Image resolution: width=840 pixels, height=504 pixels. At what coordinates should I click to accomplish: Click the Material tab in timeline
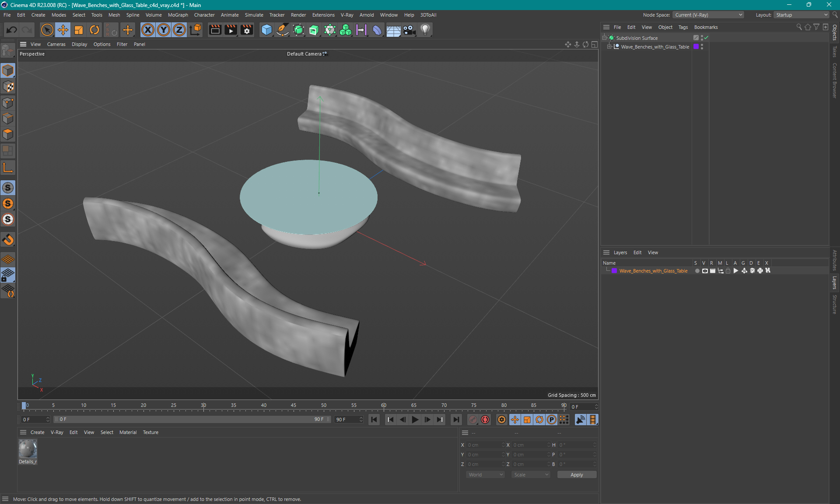(127, 432)
